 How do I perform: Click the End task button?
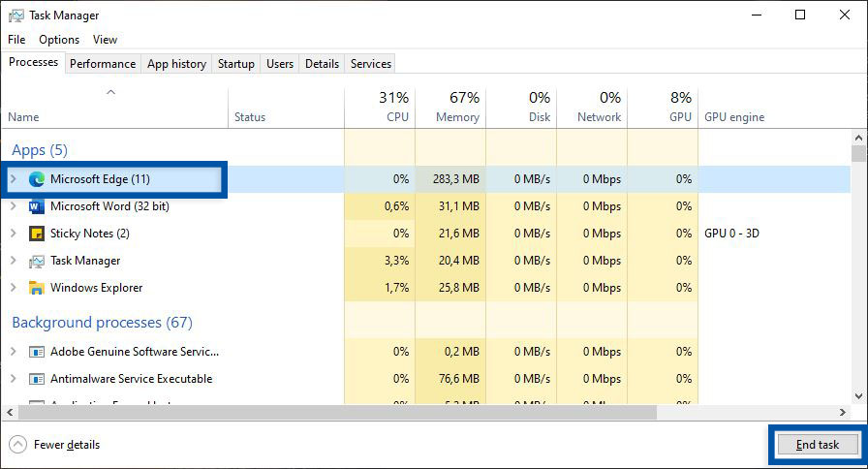(818, 445)
